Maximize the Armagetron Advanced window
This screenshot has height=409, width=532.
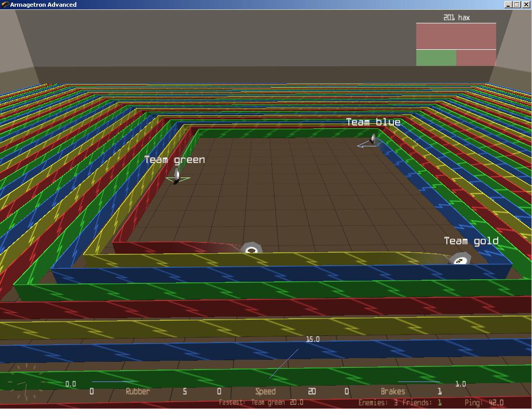516,5
